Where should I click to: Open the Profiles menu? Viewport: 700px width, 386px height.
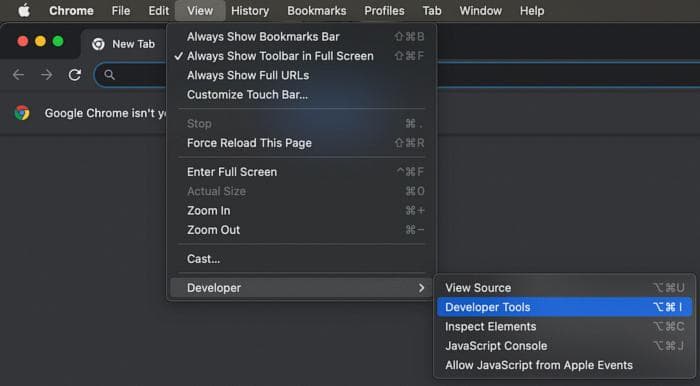[384, 11]
